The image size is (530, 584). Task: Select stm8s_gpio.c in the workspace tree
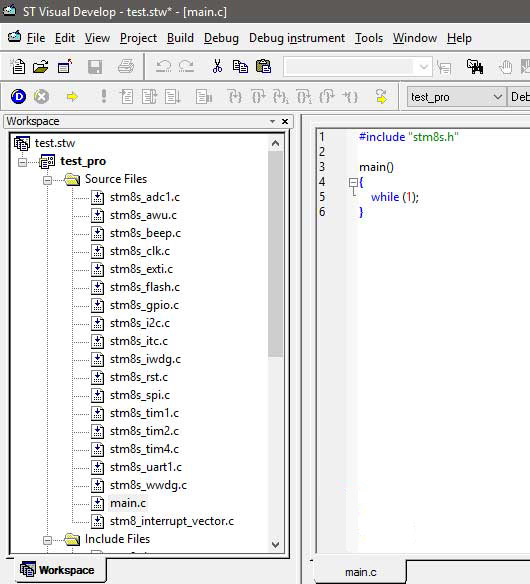[x=144, y=305]
